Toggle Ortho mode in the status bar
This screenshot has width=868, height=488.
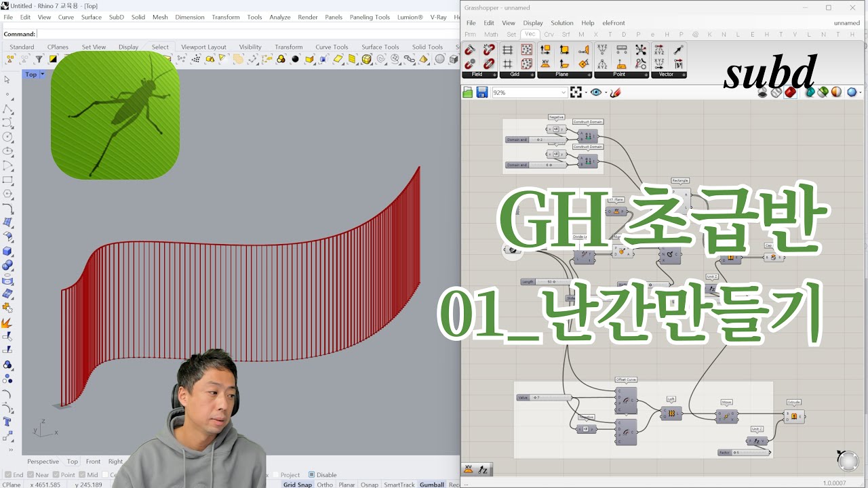coord(325,485)
